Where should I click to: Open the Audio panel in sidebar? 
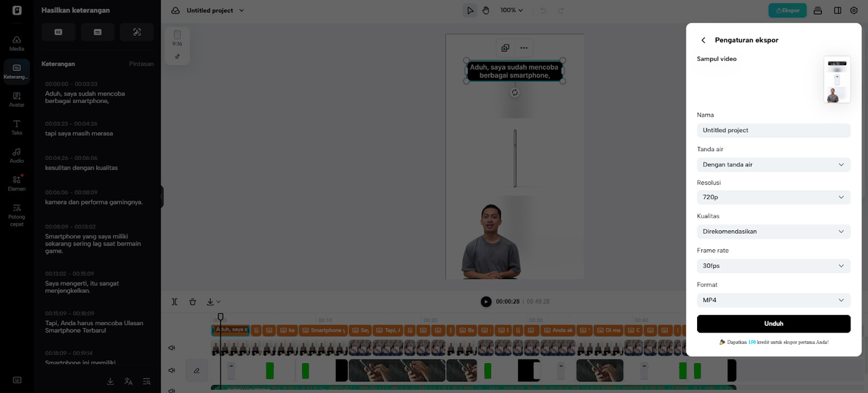[17, 155]
